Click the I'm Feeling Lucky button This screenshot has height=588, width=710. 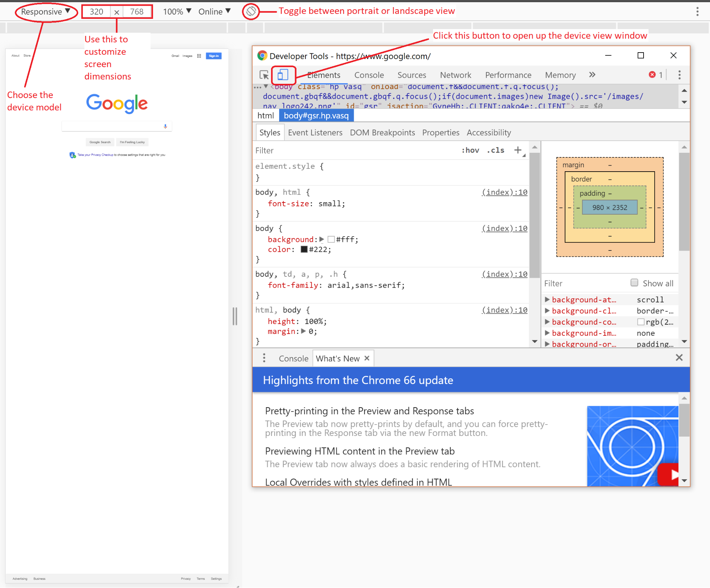[132, 142]
